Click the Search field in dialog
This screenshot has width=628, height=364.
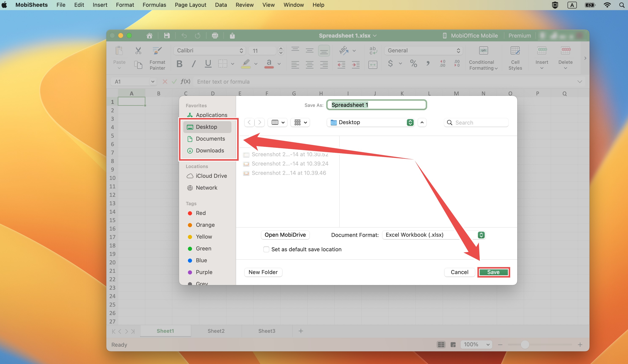[476, 122]
